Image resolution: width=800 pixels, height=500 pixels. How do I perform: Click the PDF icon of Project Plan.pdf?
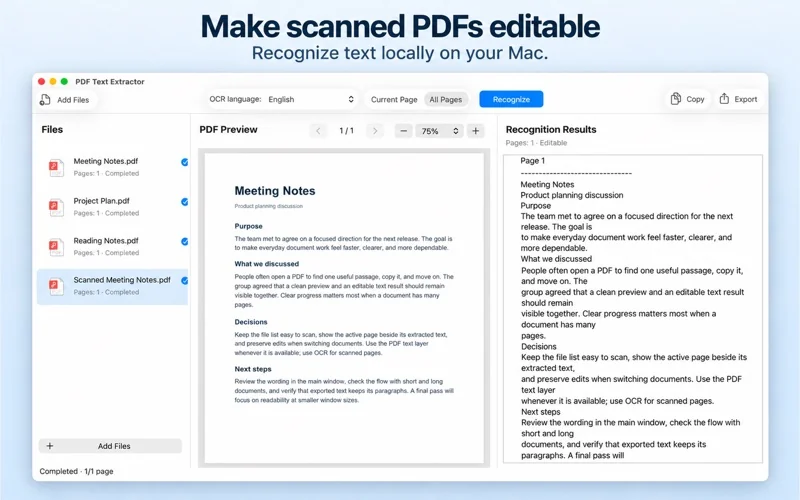(x=56, y=207)
